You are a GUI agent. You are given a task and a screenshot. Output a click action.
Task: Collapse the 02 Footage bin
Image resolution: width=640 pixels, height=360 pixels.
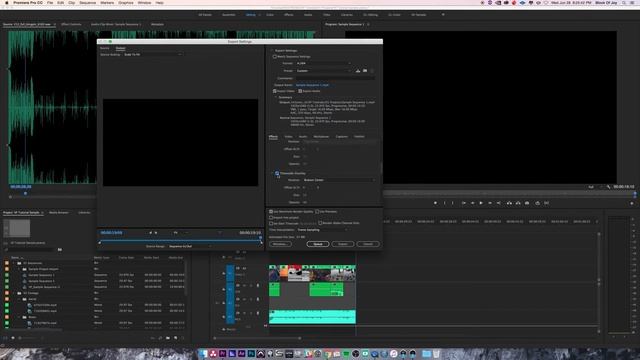[x=13, y=293]
